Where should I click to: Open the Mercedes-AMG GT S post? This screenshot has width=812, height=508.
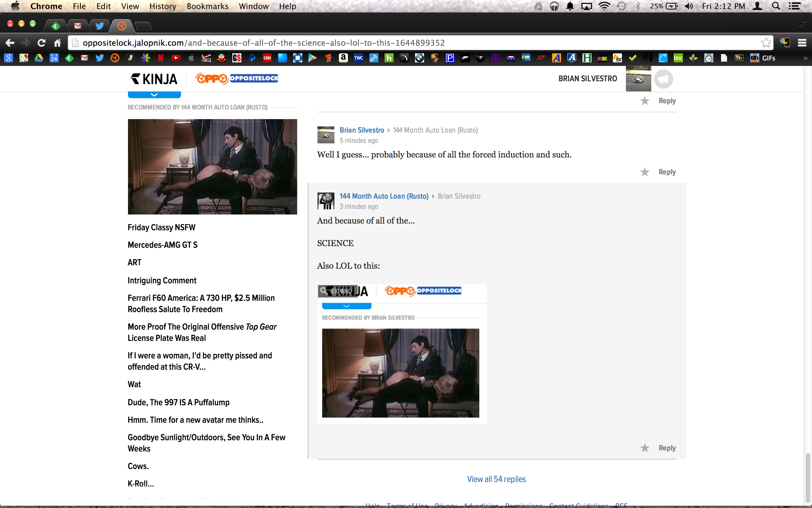point(162,245)
